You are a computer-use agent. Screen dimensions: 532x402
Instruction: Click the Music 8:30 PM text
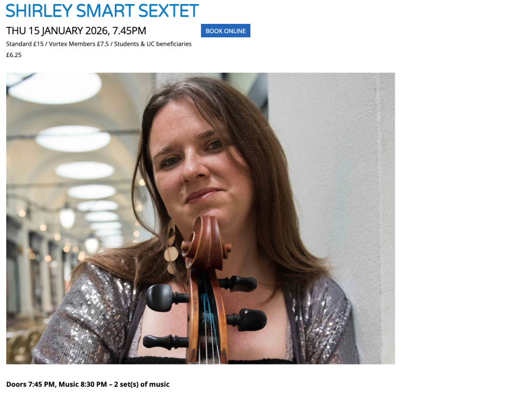pyautogui.click(x=83, y=384)
